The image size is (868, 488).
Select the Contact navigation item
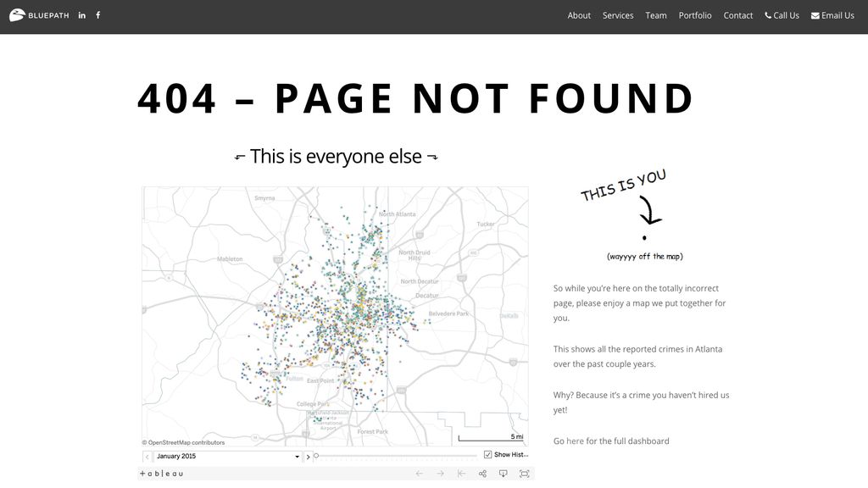(x=737, y=14)
